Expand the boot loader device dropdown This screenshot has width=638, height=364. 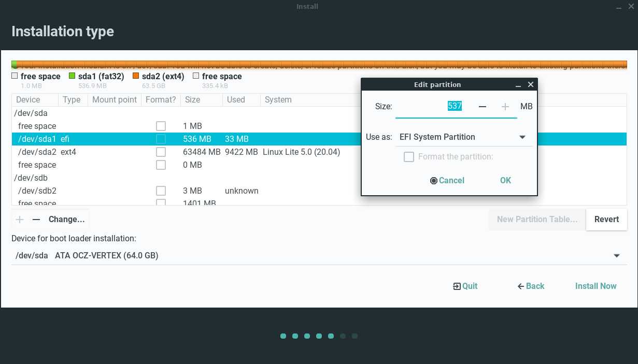tap(616, 256)
